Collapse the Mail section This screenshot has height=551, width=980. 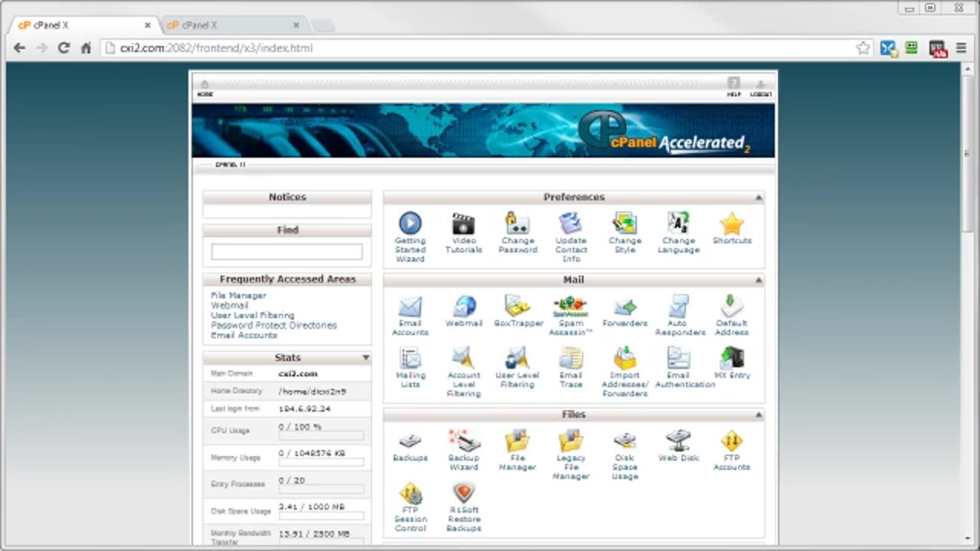pyautogui.click(x=759, y=280)
